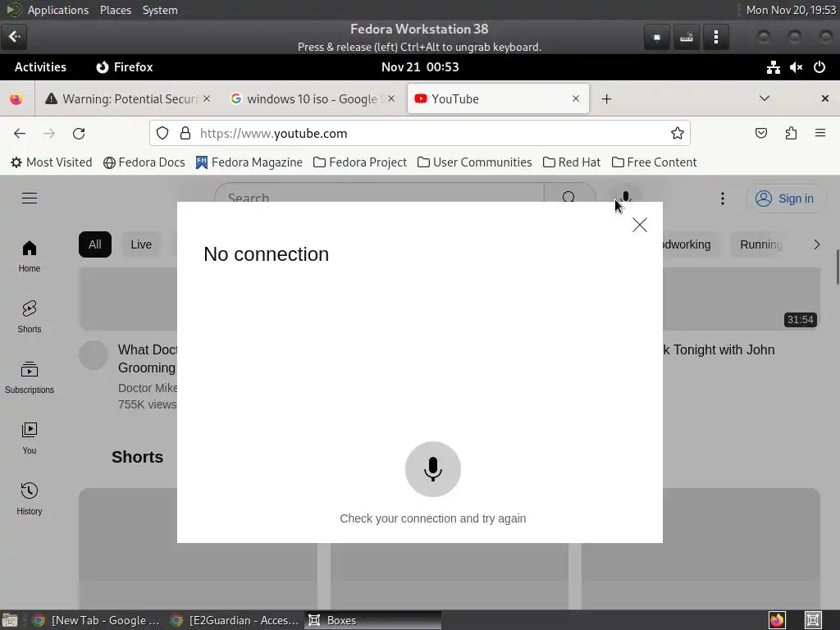Expand the list all tabs dropdown
This screenshot has height=630, width=840.
click(x=765, y=98)
